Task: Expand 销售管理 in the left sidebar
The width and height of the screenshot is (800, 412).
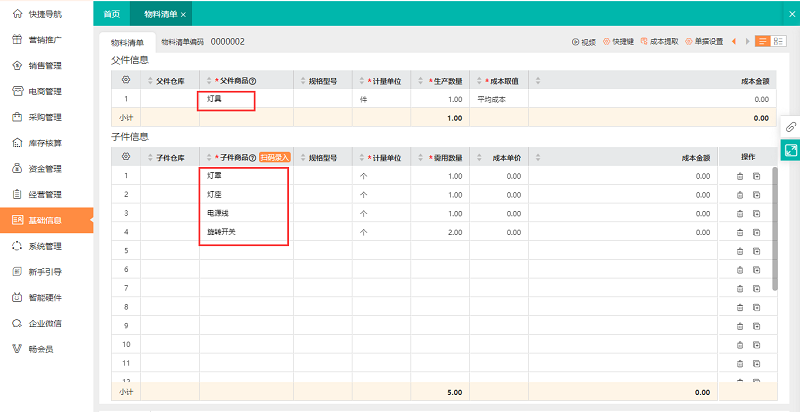Action: 46,66
